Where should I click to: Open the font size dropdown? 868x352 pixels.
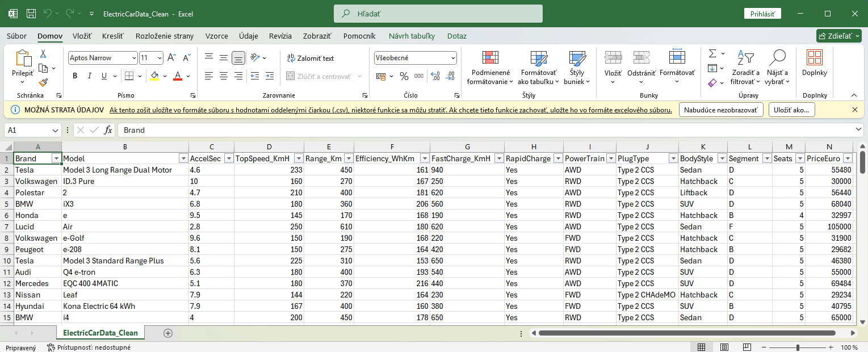pos(160,58)
